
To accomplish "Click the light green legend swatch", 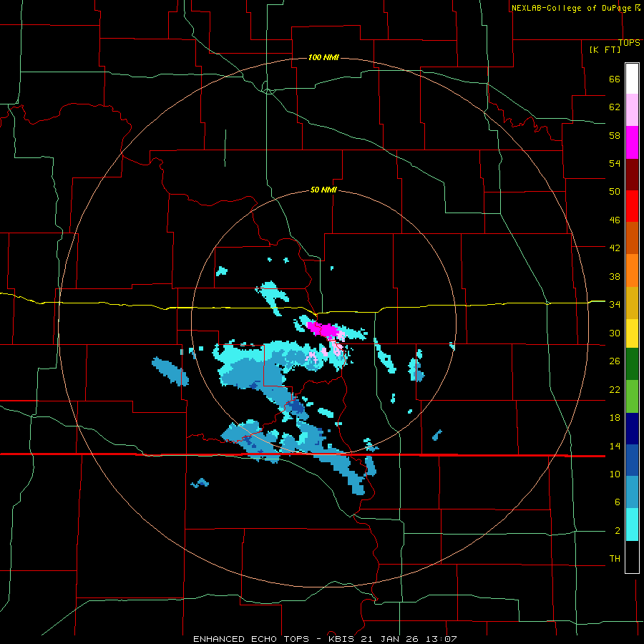I will pyautogui.click(x=632, y=396).
